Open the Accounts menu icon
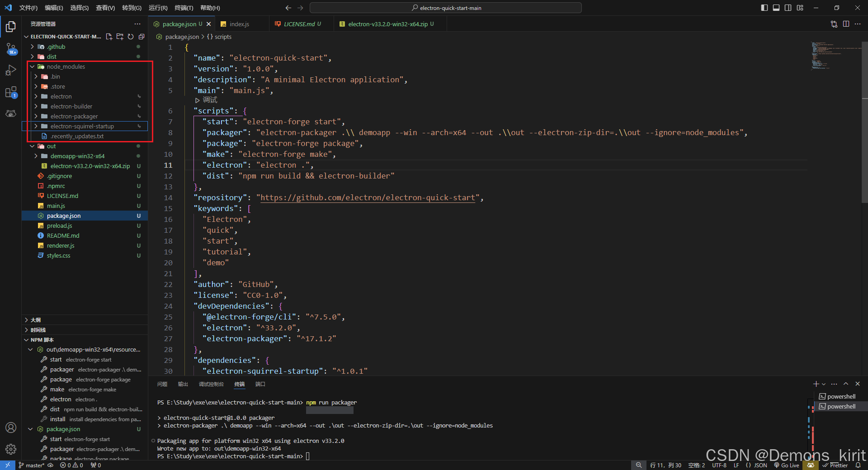This screenshot has width=868, height=470. point(11,428)
